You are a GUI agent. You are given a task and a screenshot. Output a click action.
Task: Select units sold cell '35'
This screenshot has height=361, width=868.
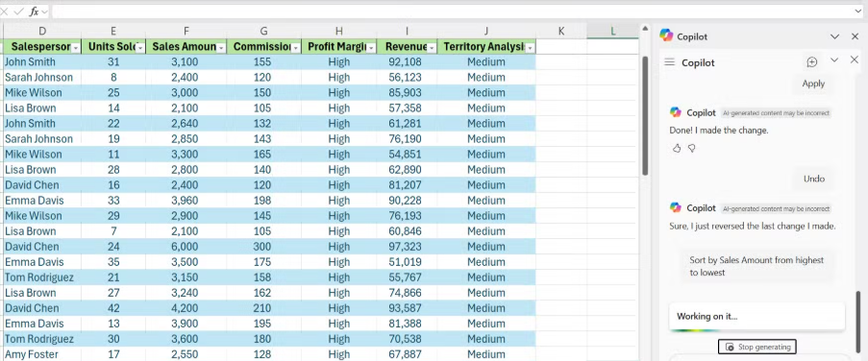(x=113, y=262)
